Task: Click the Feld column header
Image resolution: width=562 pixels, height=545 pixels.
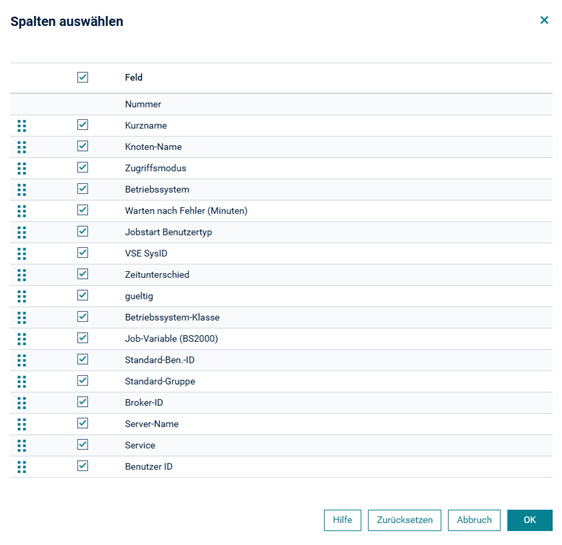Action: click(x=134, y=77)
